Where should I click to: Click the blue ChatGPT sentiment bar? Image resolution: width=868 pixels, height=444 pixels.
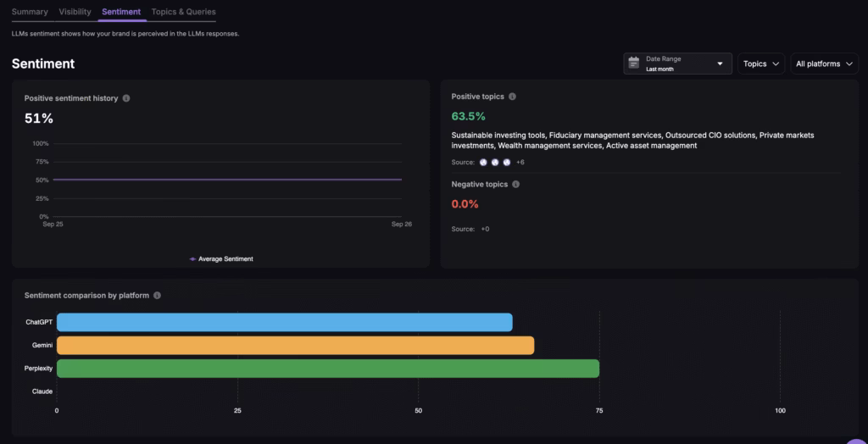[x=284, y=322]
